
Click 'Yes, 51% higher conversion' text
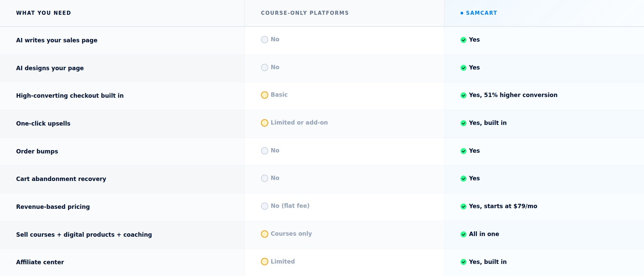513,95
